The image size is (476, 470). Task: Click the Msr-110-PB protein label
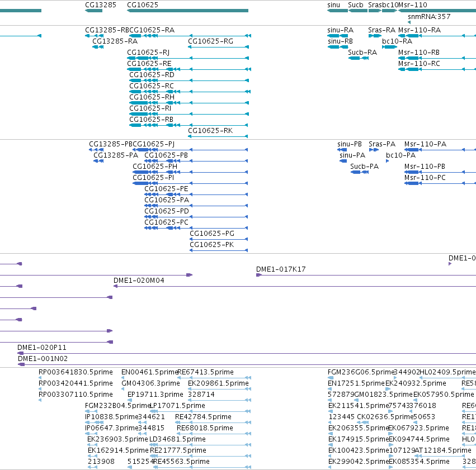click(425, 167)
